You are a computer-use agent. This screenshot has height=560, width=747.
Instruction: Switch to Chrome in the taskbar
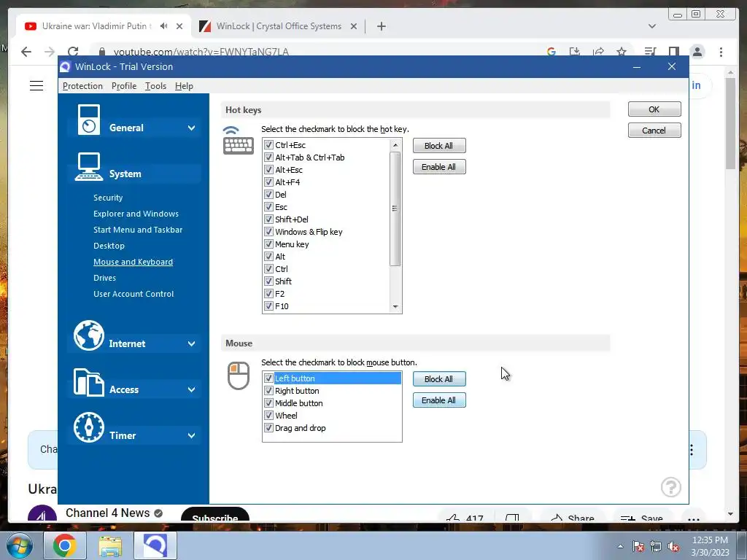[x=65, y=545]
